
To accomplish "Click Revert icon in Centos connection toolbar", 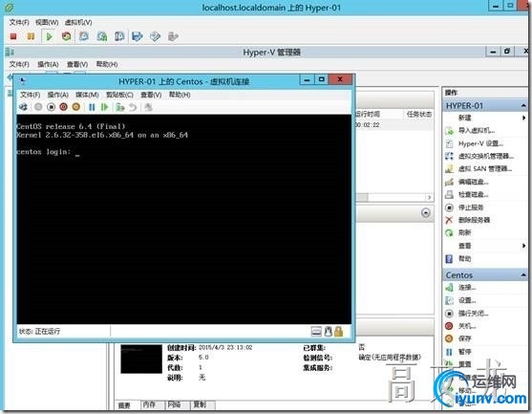I will pos(133,107).
